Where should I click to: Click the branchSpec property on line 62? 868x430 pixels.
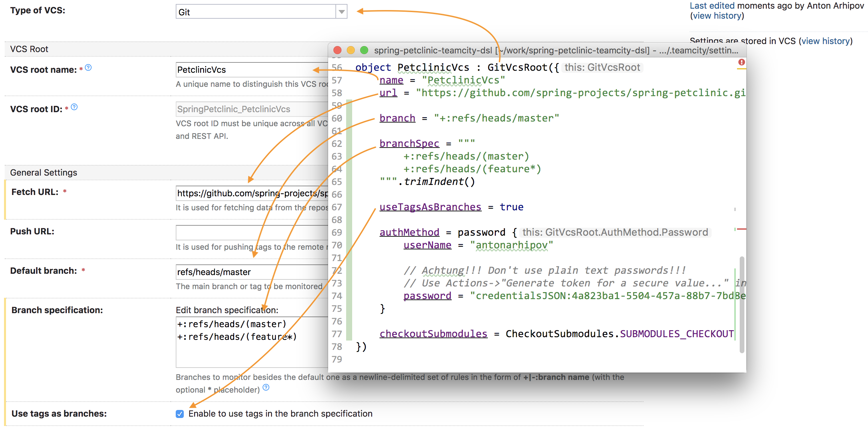click(409, 144)
